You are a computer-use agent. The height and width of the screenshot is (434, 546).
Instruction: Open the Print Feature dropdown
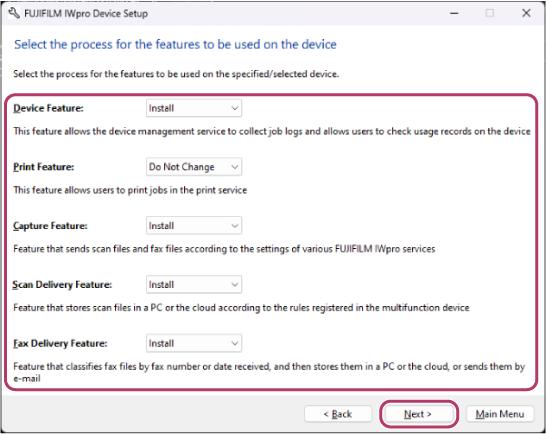[x=194, y=167]
